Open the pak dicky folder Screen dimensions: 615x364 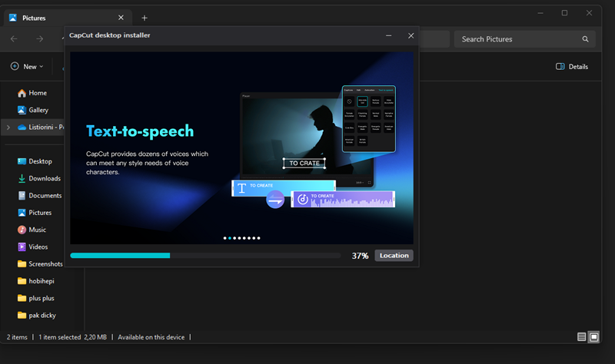(42, 315)
